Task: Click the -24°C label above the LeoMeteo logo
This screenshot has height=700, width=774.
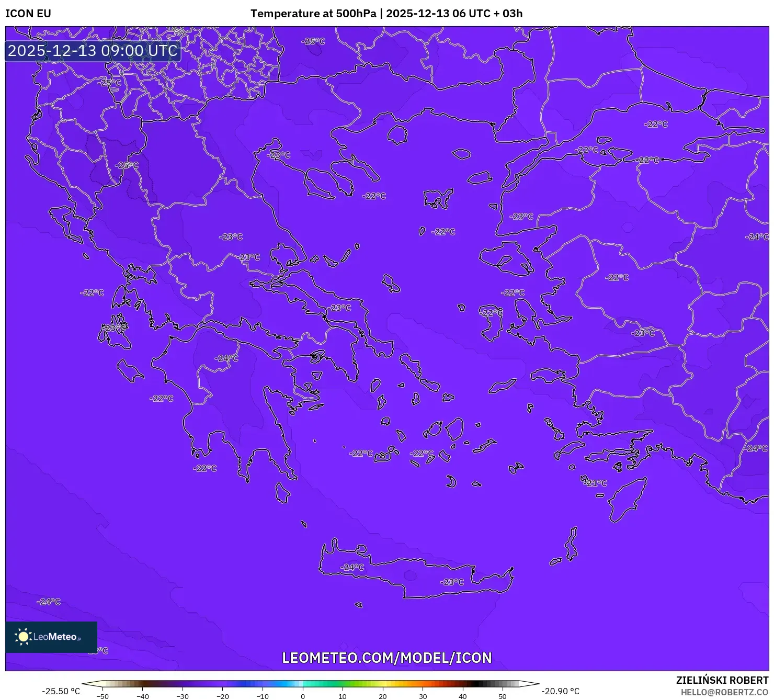Action: tap(49, 602)
